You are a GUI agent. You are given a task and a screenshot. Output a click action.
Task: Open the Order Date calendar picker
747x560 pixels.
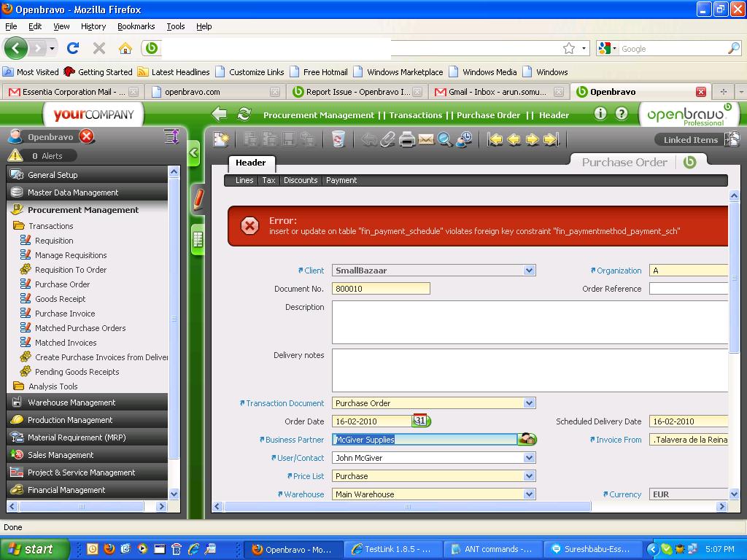[421, 421]
